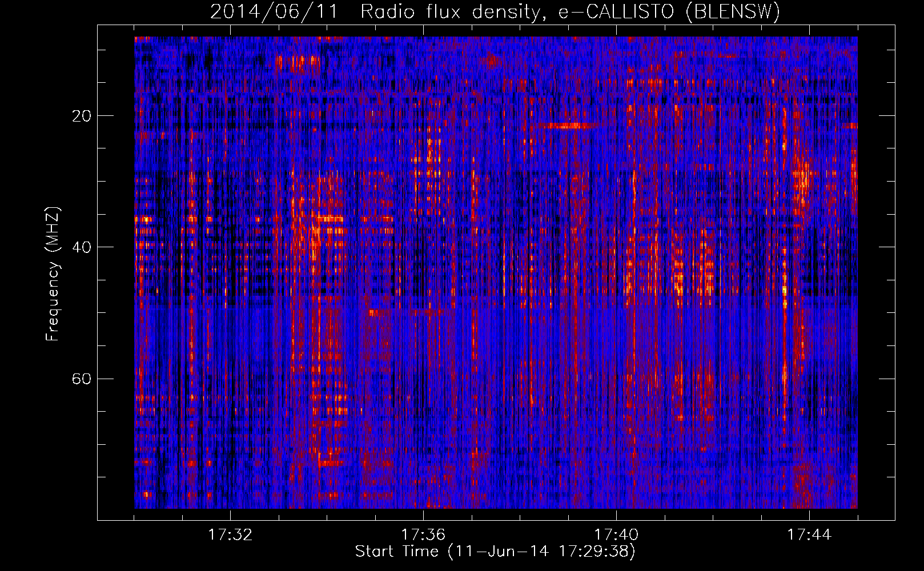The width and height of the screenshot is (924, 571).
Task: Click the 'Start Time (11-Jun-14 17:29:38)' label
Action: [495, 552]
